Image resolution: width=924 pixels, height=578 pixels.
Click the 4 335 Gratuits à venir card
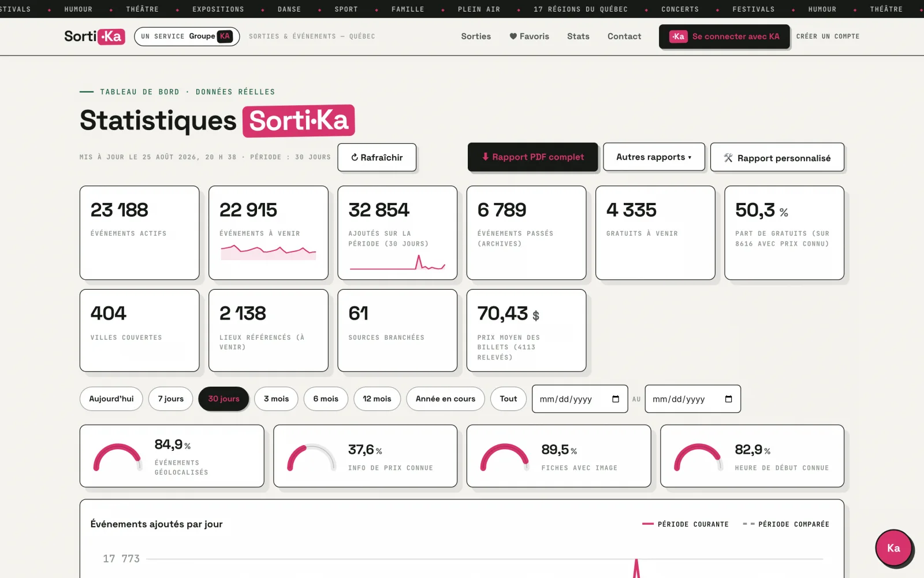click(655, 233)
